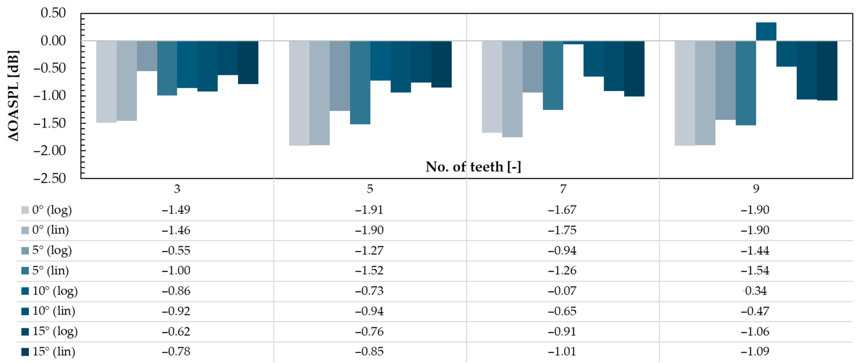Click the positive 0.34 bar for 9 teeth

click(766, 31)
